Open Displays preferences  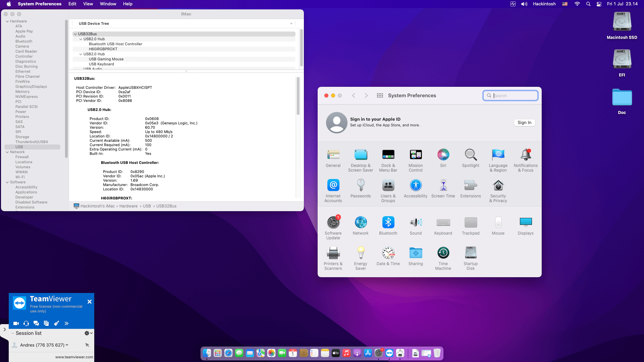(x=526, y=226)
